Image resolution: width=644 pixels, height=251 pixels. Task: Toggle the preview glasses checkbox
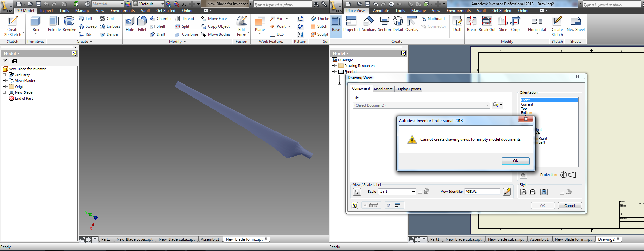click(x=365, y=205)
